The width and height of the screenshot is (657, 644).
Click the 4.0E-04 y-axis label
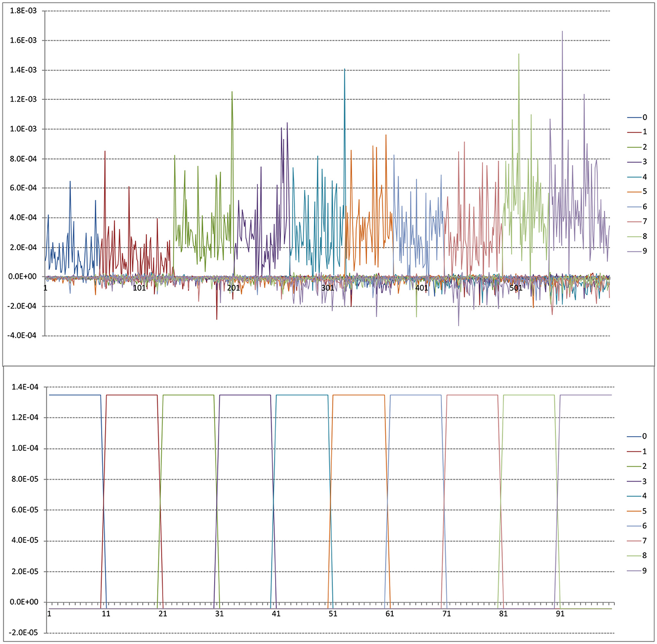(x=23, y=217)
